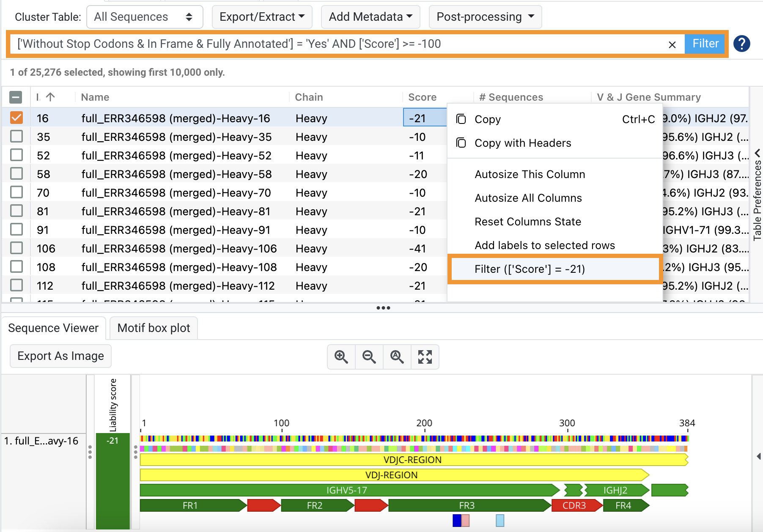Click the # Sequences column header
This screenshot has height=532, width=763.
(x=511, y=97)
